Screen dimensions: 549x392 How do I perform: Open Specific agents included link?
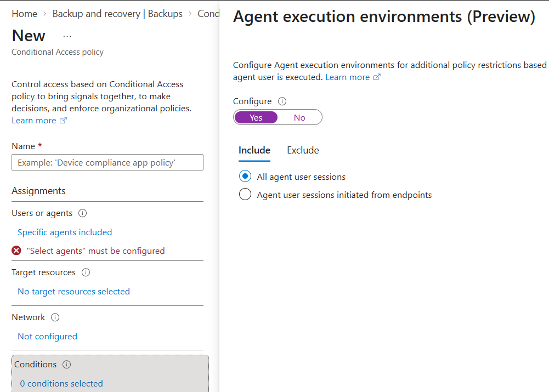[x=65, y=232]
